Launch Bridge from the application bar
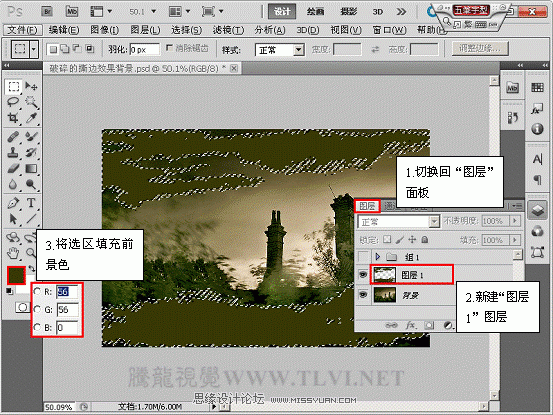 coord(47,12)
